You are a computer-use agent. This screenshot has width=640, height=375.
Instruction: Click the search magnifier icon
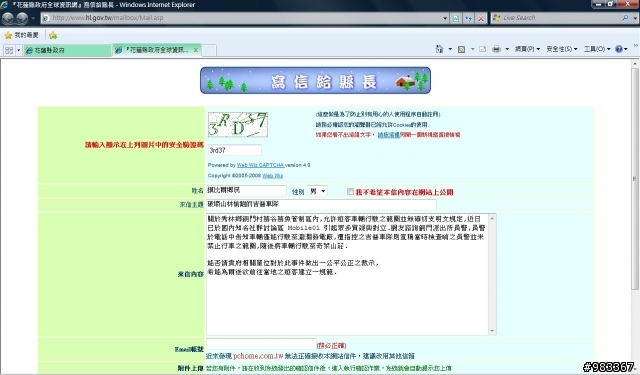[x=625, y=18]
